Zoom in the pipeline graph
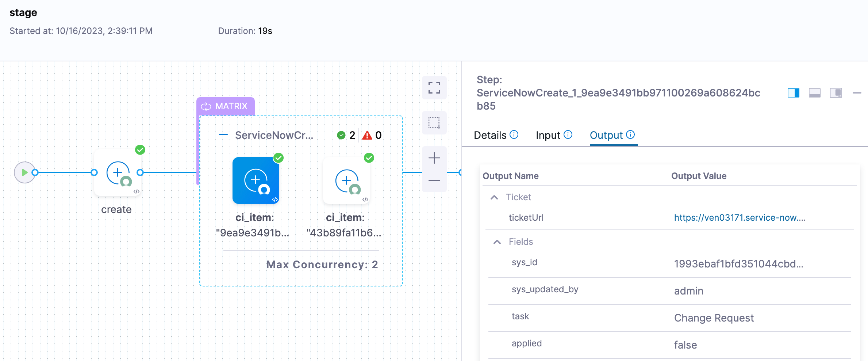The width and height of the screenshot is (868, 361). tap(434, 158)
